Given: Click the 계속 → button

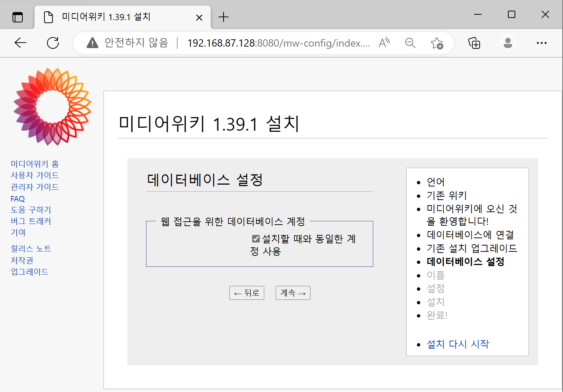Looking at the screenshot, I should [x=293, y=293].
